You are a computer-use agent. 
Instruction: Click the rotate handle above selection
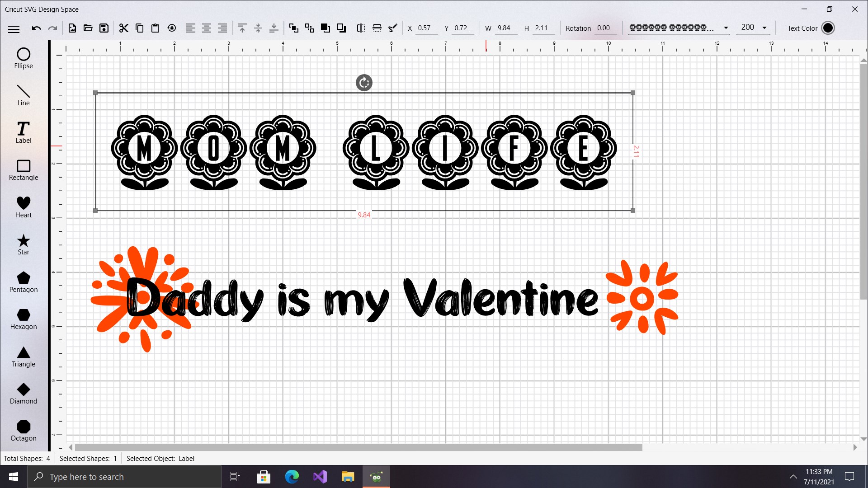(x=364, y=83)
